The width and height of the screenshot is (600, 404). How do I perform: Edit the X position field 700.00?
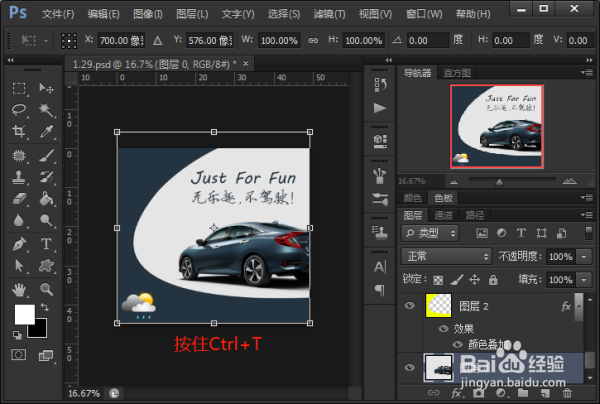pyautogui.click(x=121, y=41)
